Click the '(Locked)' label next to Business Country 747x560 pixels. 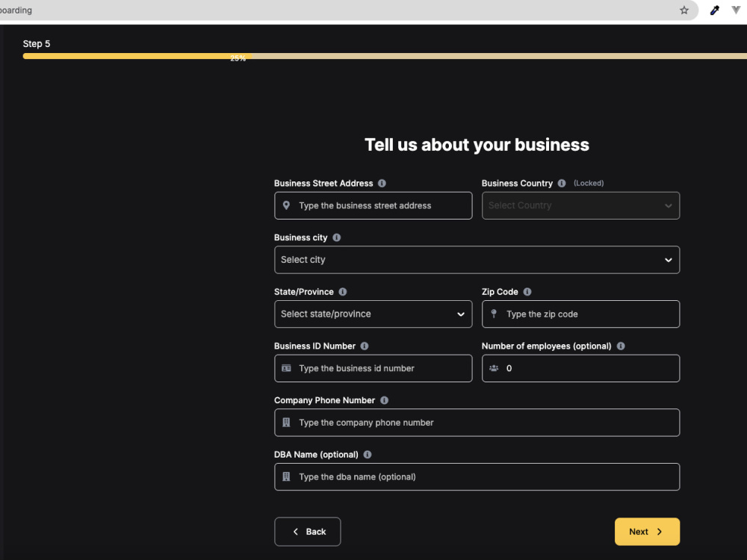coord(589,184)
